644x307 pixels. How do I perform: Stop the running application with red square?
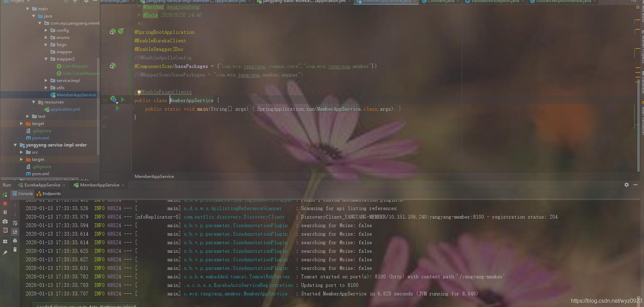(x=5, y=204)
